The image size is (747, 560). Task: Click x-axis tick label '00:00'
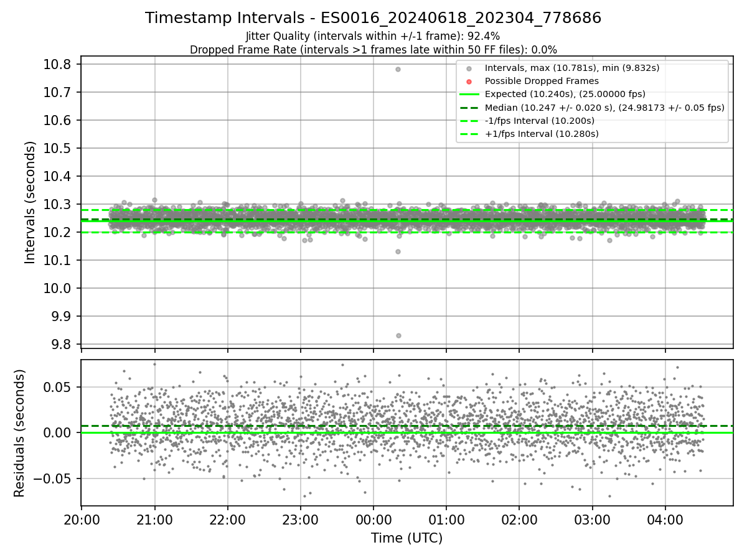[374, 520]
